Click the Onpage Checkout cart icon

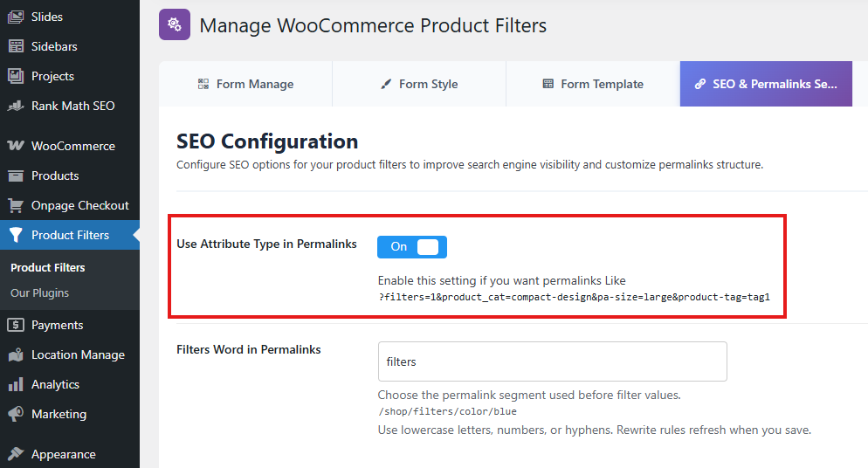(x=16, y=206)
